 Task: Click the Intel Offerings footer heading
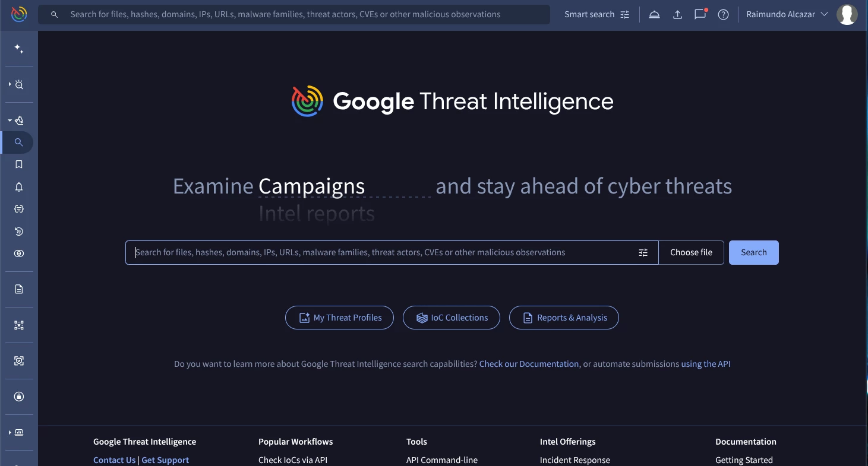567,442
